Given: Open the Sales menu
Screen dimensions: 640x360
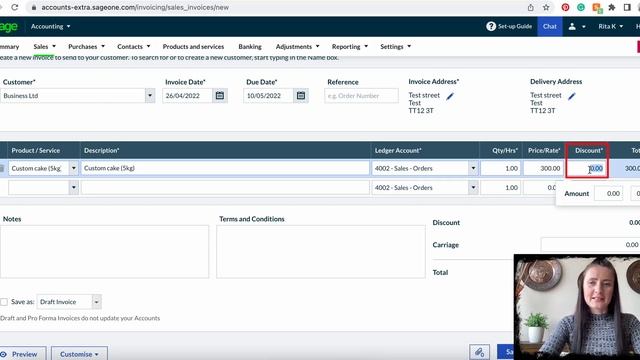Looking at the screenshot, I should pyautogui.click(x=44, y=47).
